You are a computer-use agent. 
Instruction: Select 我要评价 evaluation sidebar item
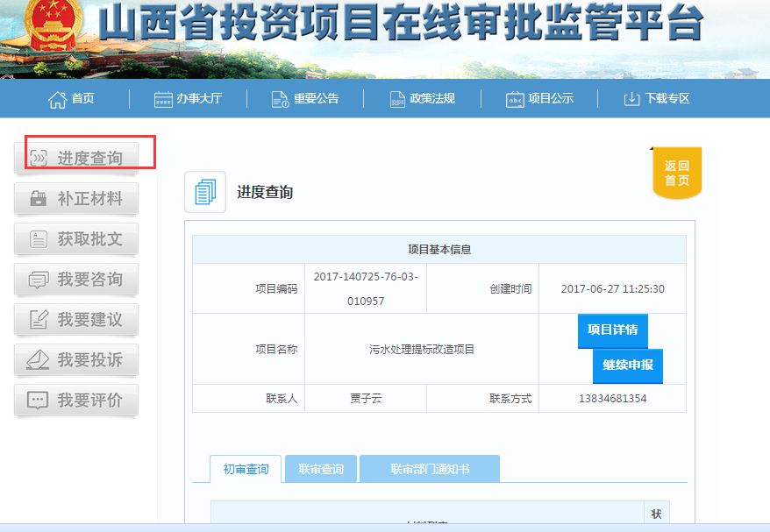pos(77,401)
